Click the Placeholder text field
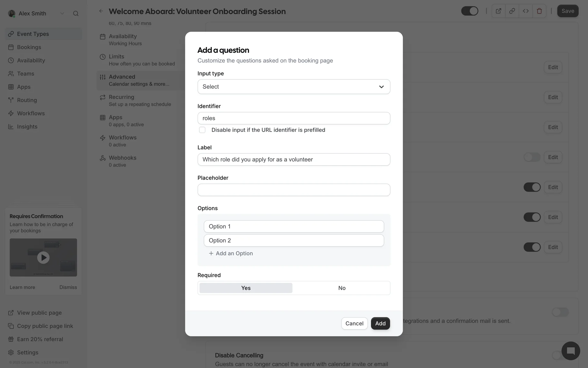The height and width of the screenshot is (368, 588). point(293,190)
